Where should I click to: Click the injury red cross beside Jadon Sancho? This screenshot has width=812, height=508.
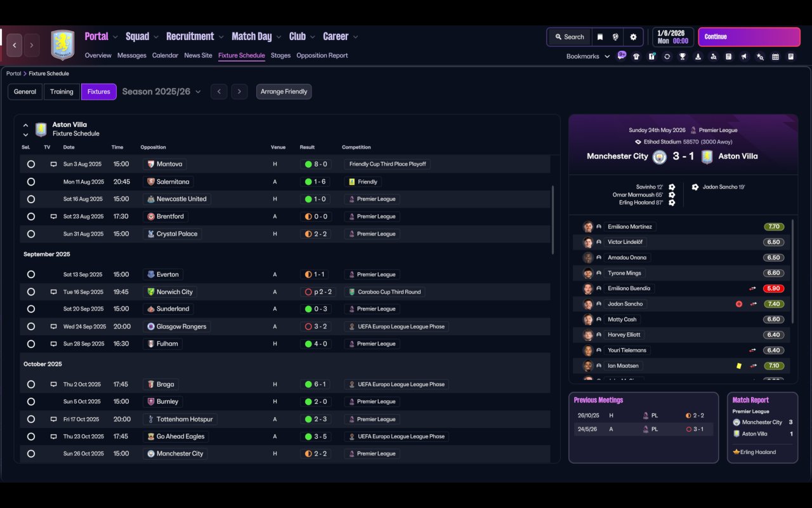click(x=739, y=304)
